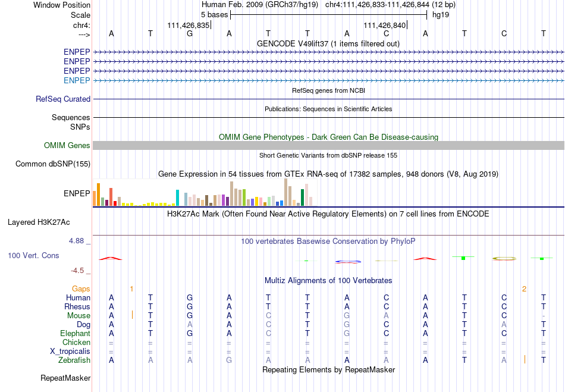Click the SNPs track label
The height and width of the screenshot is (392, 565).
(80, 127)
